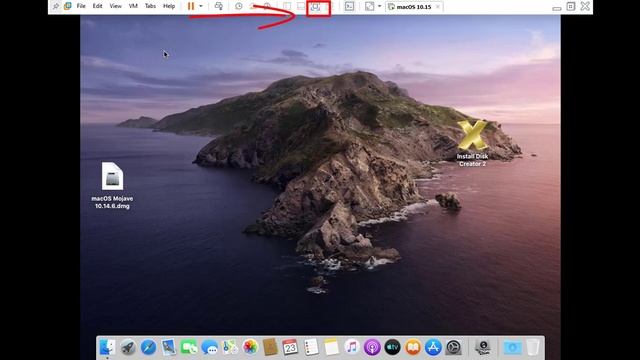Select macOS Mojave 10.14.6.dmg file on desktop
Screen dimensions: 640x360
click(x=112, y=186)
